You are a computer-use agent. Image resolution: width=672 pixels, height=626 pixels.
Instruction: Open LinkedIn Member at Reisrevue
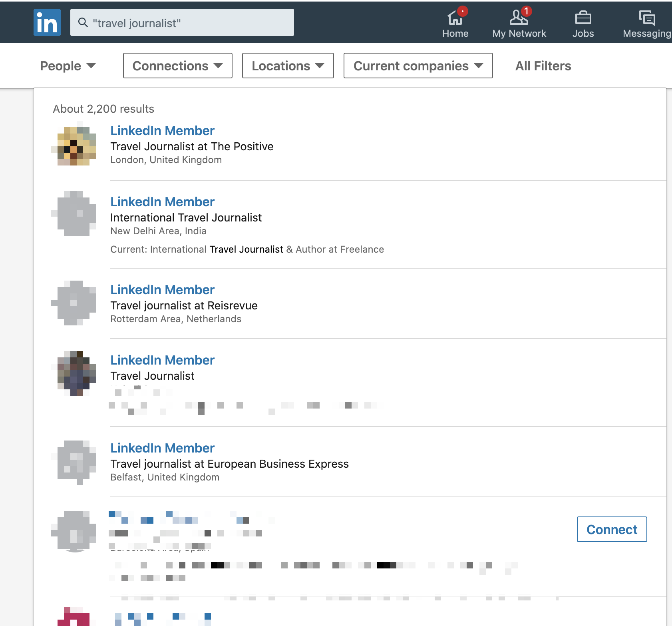click(162, 290)
